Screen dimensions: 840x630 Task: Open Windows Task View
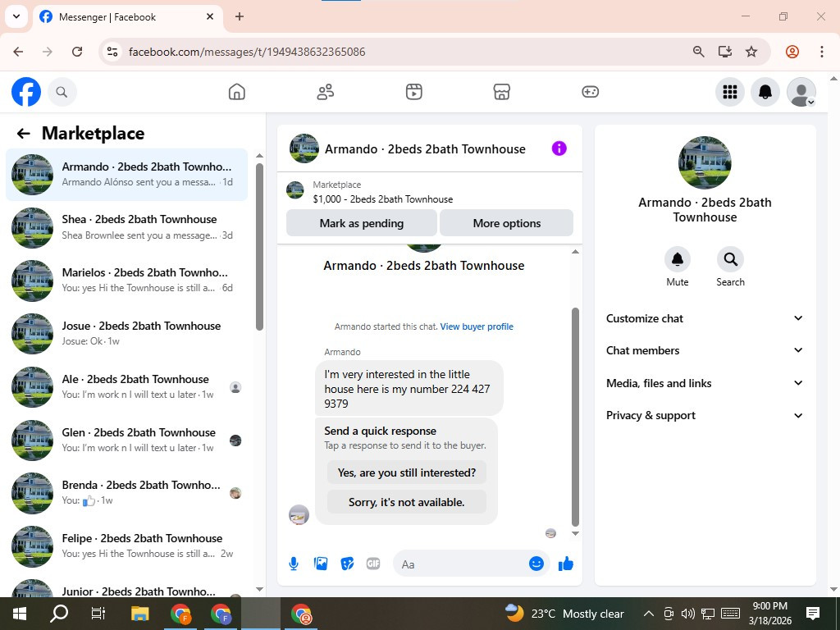(98, 614)
